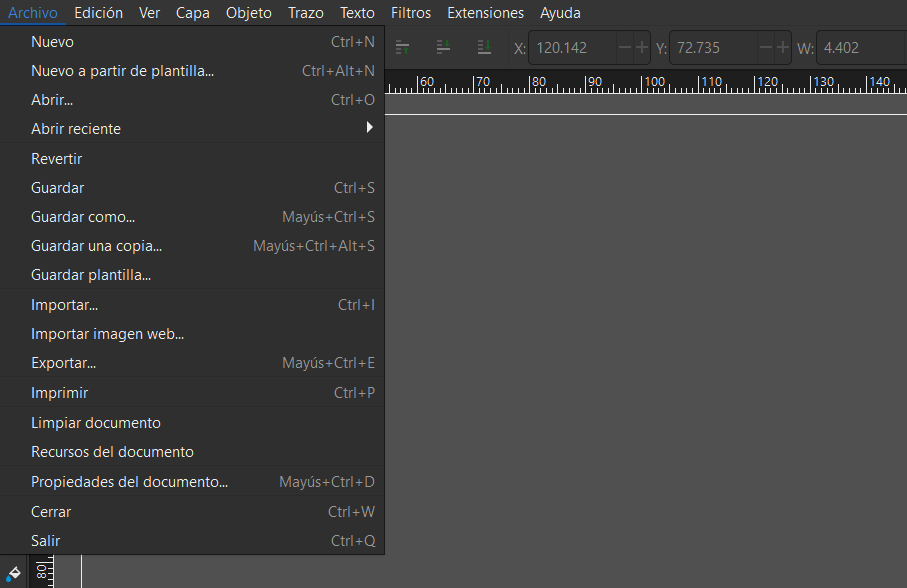This screenshot has width=907, height=588.
Task: Open Propiedades del documento... dialog
Action: 192,482
